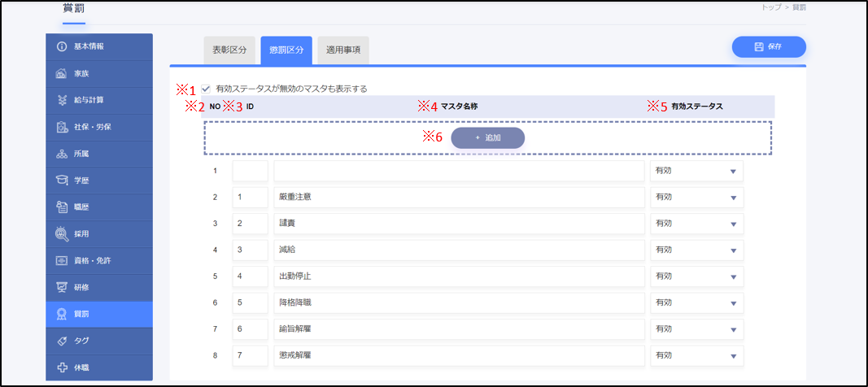Click the 懲戒解雇 name field
Image resolution: width=868 pixels, height=387 pixels.
point(460,355)
